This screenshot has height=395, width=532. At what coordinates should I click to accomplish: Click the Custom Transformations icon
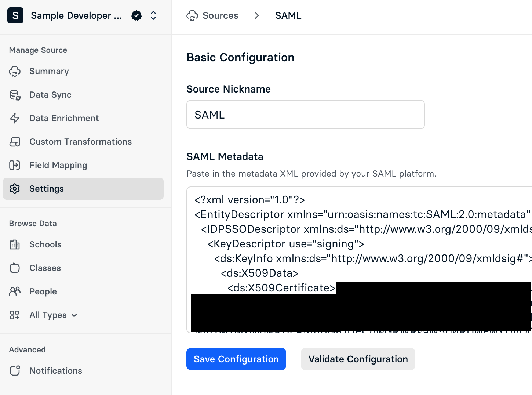click(x=15, y=142)
